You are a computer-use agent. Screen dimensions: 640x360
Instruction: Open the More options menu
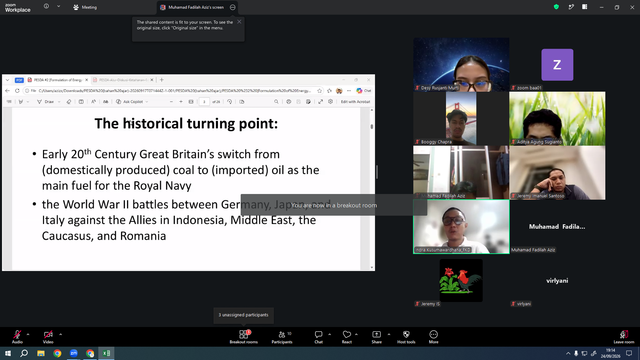433,337
